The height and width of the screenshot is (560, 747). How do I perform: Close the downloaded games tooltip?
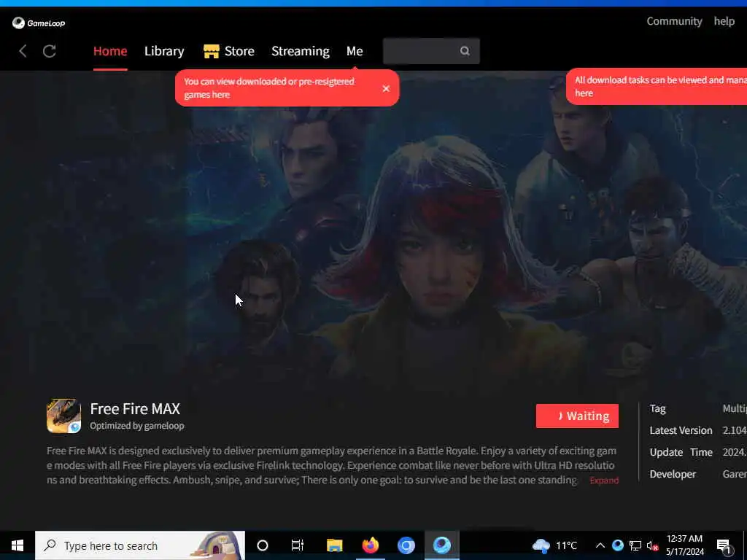point(386,88)
